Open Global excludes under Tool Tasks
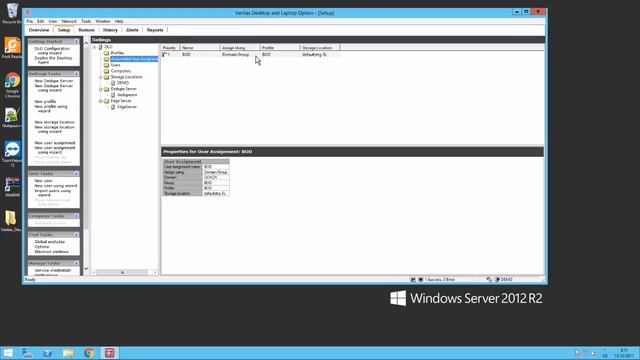The height and width of the screenshot is (360, 640). 49,242
